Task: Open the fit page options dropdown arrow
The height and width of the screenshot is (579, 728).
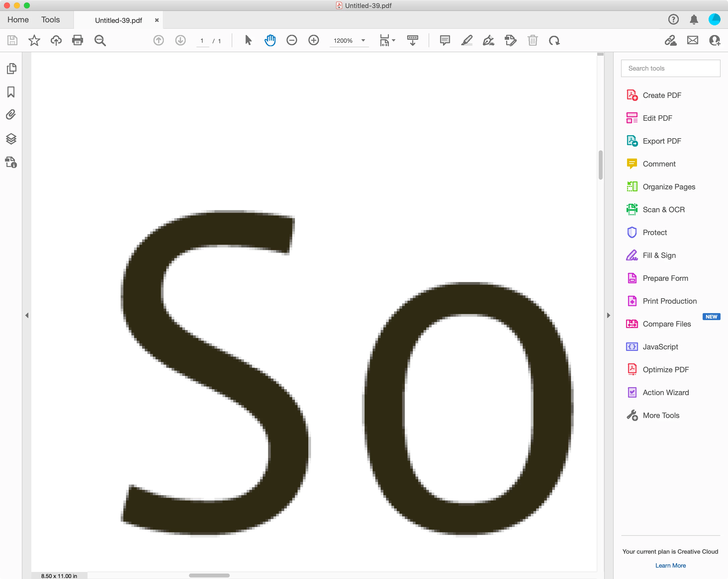Action: [394, 41]
